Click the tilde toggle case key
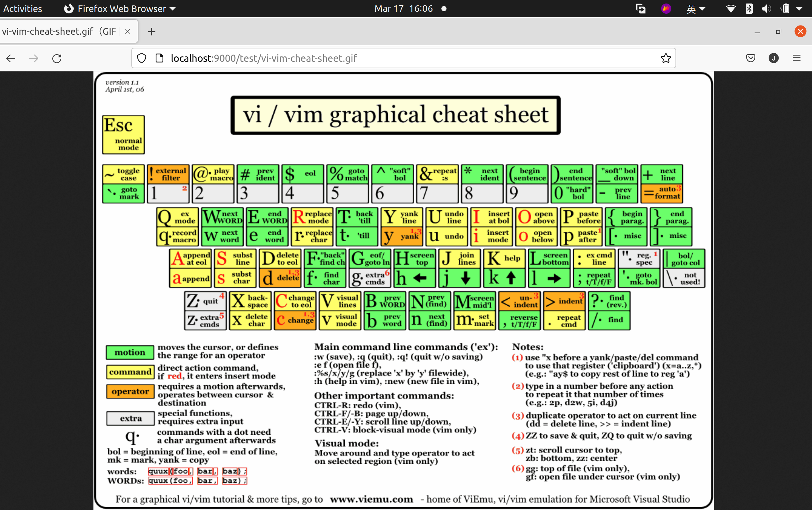The width and height of the screenshot is (812, 510). 123,174
